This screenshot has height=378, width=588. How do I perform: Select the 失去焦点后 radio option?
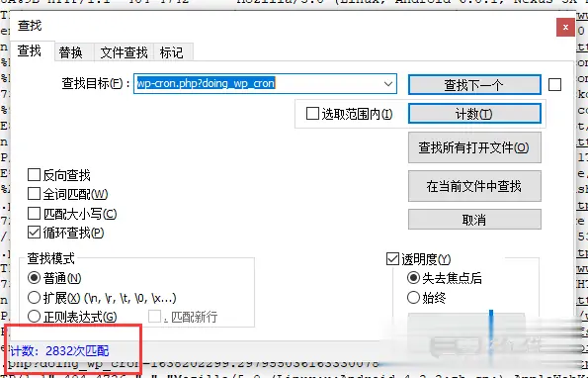click(x=413, y=278)
